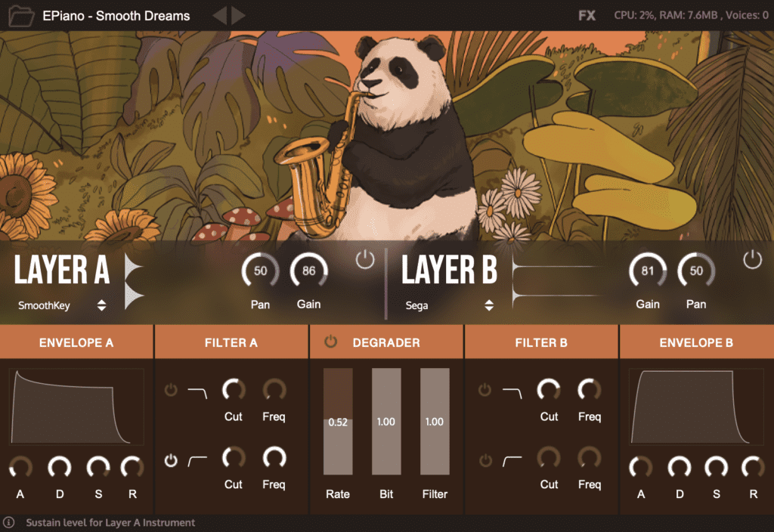Open the FX panel
Screen dimensions: 774x532
pos(587,14)
